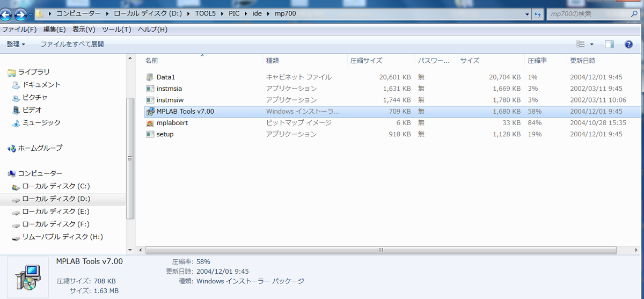Open the ファイル(F) menu

pos(19,30)
